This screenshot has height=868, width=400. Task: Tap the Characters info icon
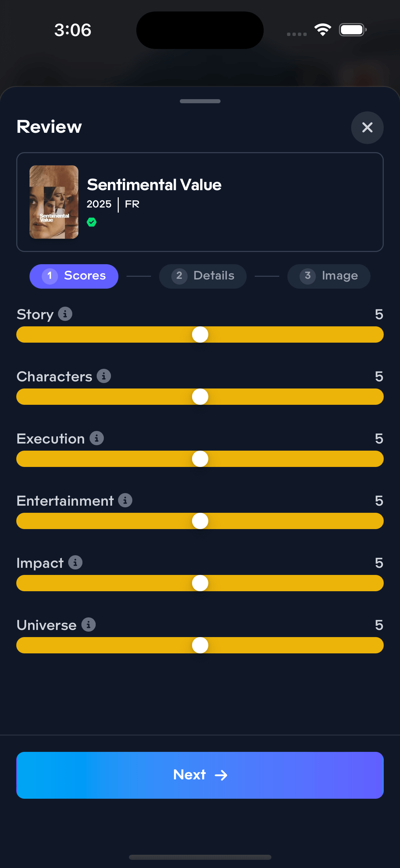point(104,376)
